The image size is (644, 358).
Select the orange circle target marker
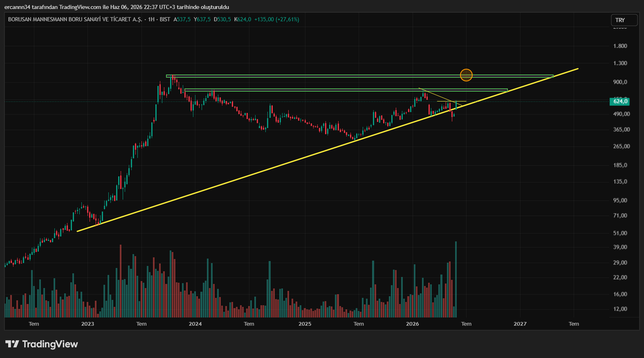tap(466, 75)
